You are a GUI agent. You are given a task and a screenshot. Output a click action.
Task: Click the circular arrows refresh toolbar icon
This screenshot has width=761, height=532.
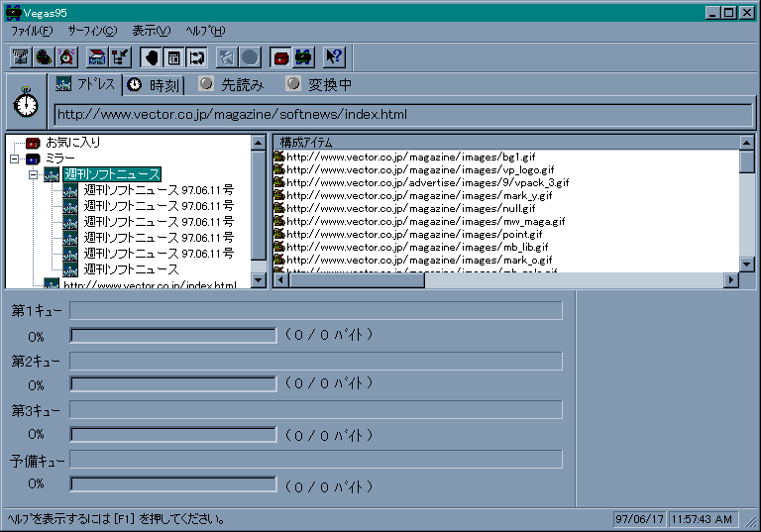click(196, 57)
